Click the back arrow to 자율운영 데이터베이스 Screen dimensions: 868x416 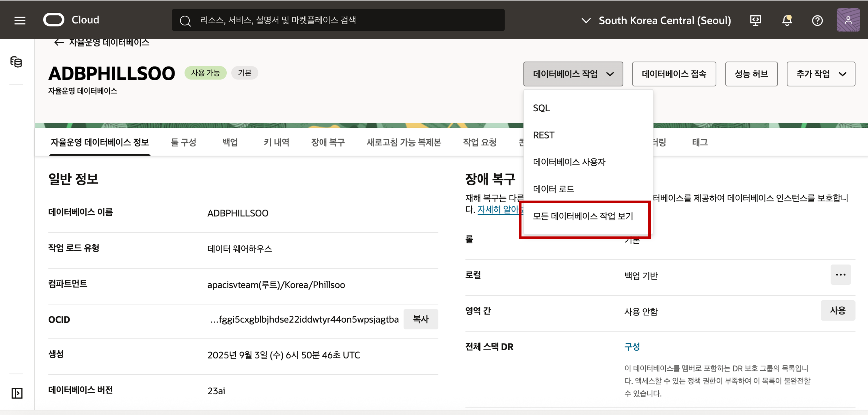pyautogui.click(x=59, y=42)
